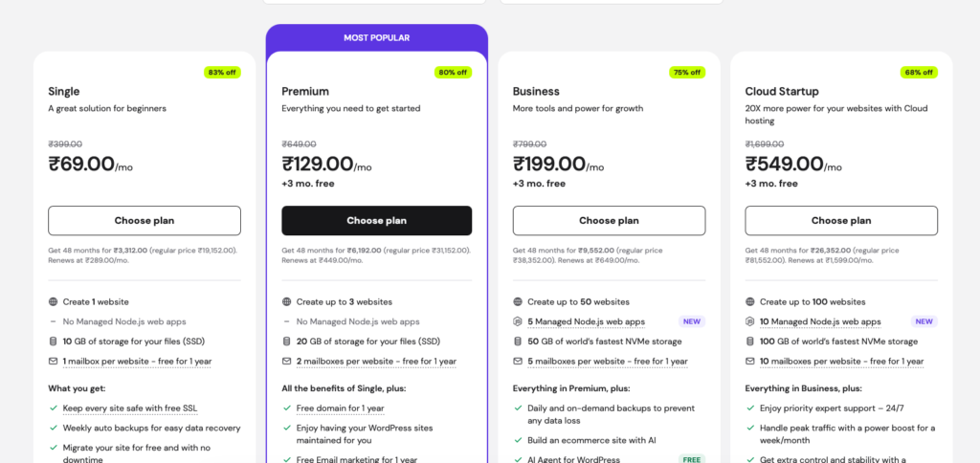Click 10 Managed Node.js web apps link
The height and width of the screenshot is (463, 980).
[x=820, y=321]
